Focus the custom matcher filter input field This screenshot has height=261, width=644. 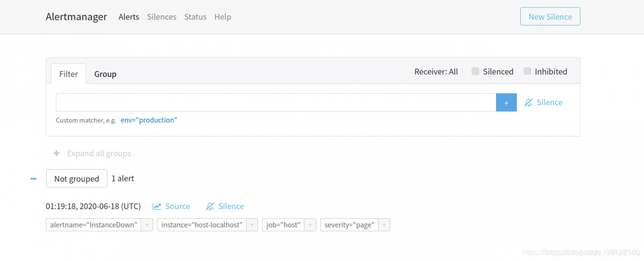coord(276,103)
